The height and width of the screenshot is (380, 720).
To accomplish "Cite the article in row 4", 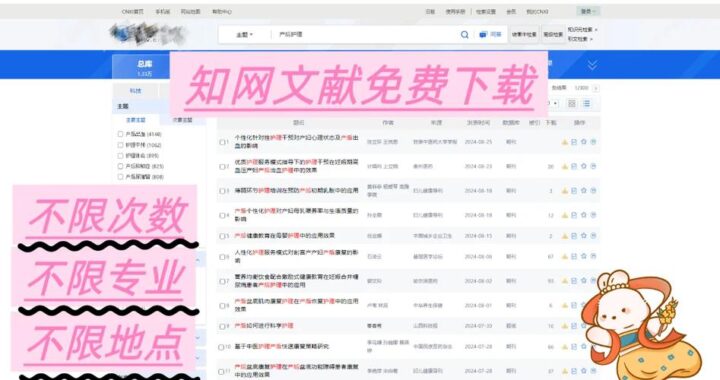I will pos(593,215).
